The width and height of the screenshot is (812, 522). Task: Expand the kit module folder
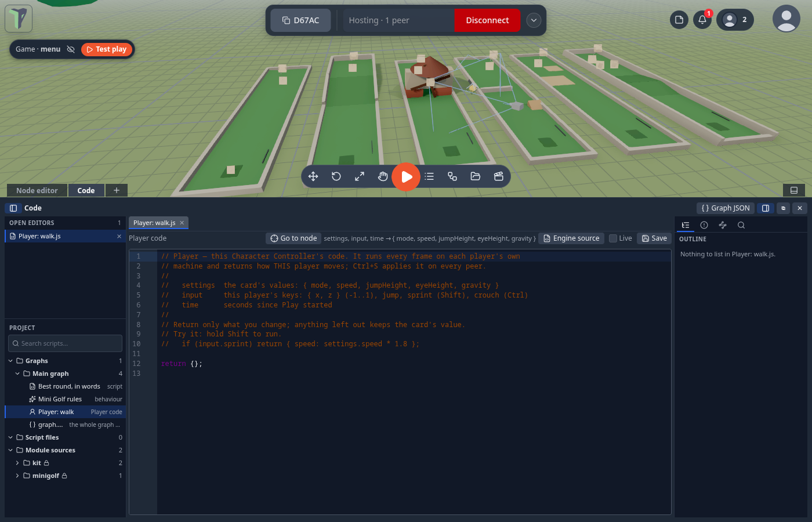click(17, 463)
